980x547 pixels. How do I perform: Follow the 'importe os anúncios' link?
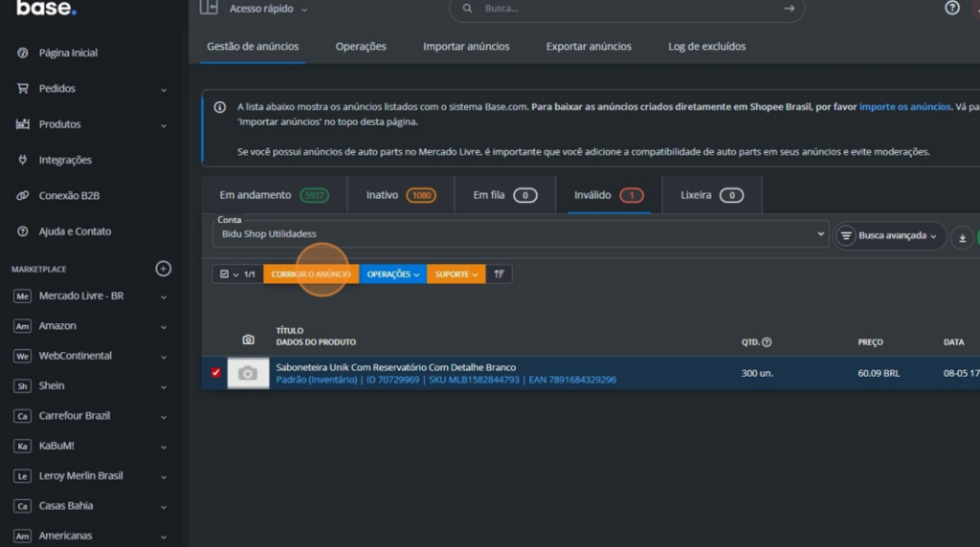(904, 107)
